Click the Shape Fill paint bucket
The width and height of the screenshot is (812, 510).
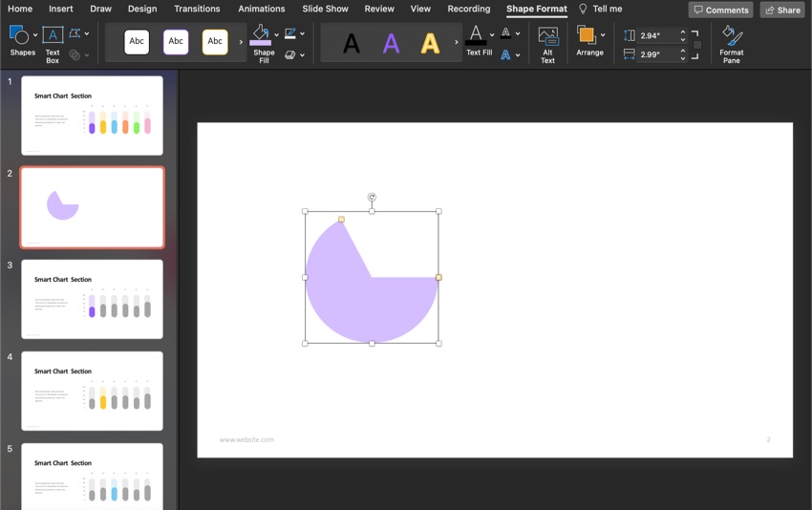pos(260,35)
